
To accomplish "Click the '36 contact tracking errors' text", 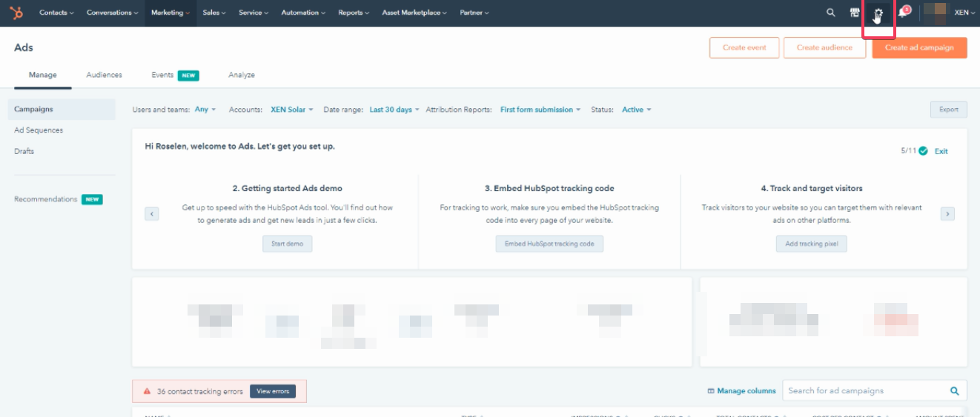I will [200, 391].
